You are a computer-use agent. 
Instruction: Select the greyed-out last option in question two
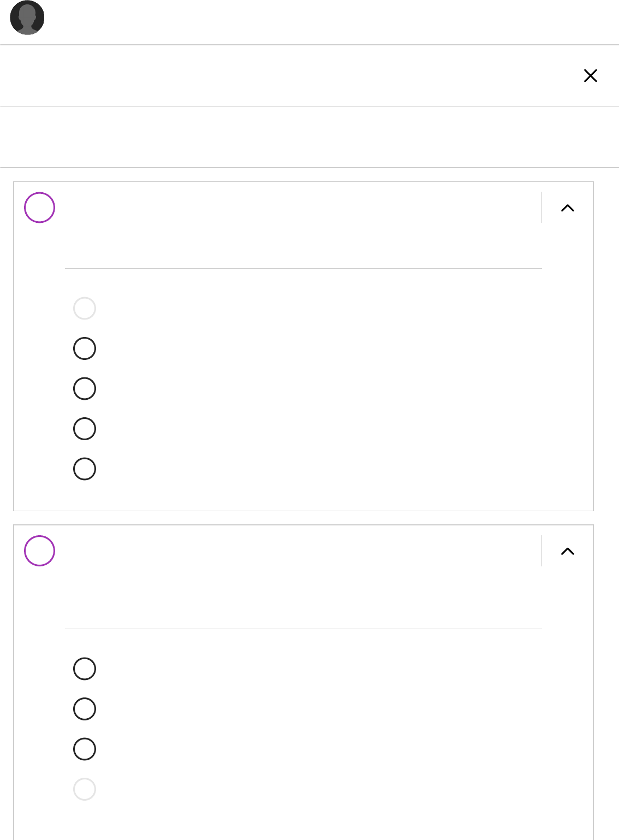pos(85,789)
